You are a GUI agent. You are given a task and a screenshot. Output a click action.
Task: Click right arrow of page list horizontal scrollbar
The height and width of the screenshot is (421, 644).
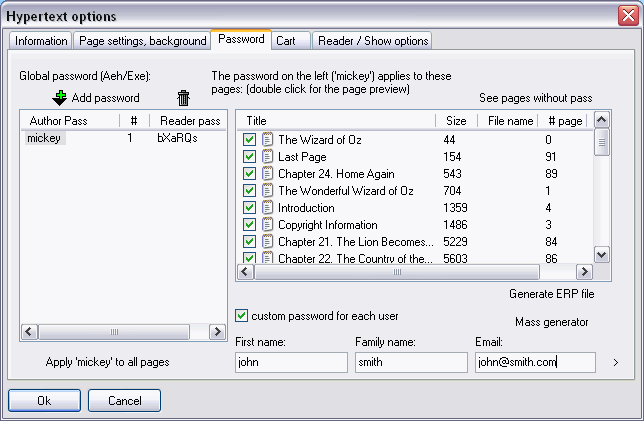tap(584, 271)
